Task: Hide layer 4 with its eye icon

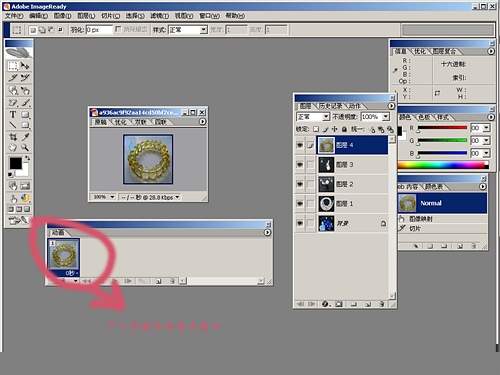Action: (300, 145)
